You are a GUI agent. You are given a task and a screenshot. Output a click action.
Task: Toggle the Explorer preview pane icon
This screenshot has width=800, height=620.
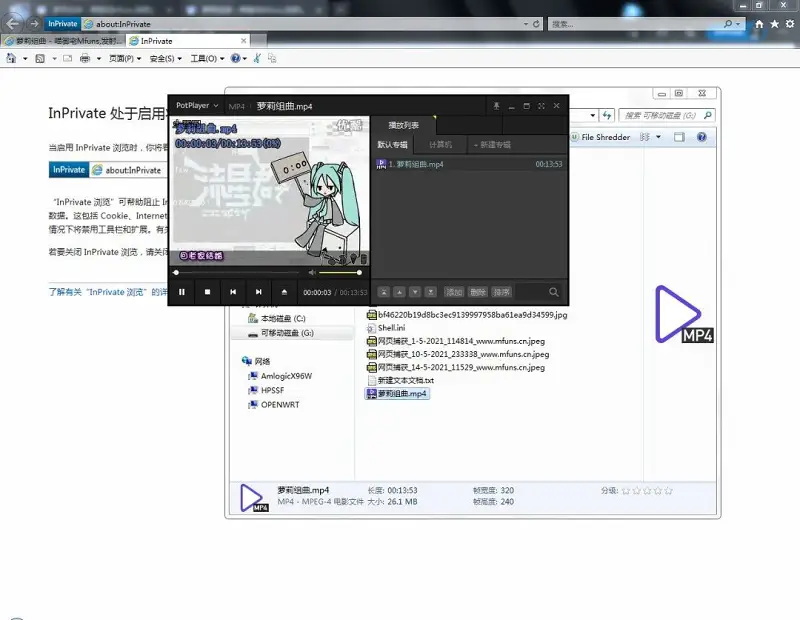point(679,137)
